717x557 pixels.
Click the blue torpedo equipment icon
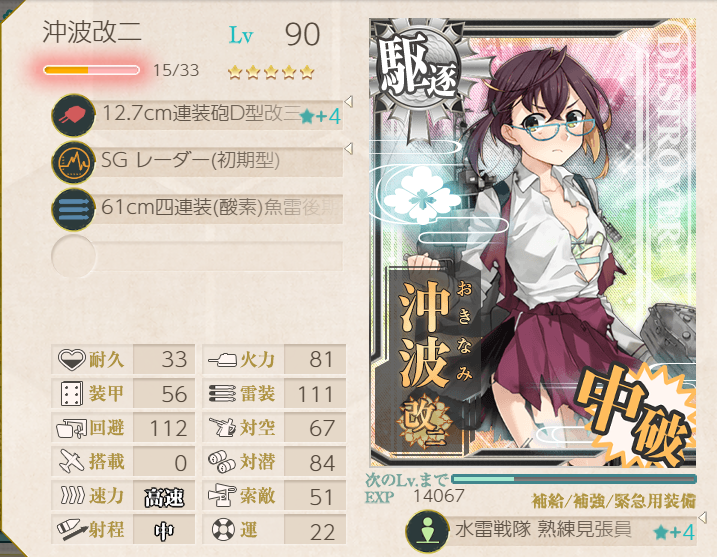pyautogui.click(x=74, y=209)
